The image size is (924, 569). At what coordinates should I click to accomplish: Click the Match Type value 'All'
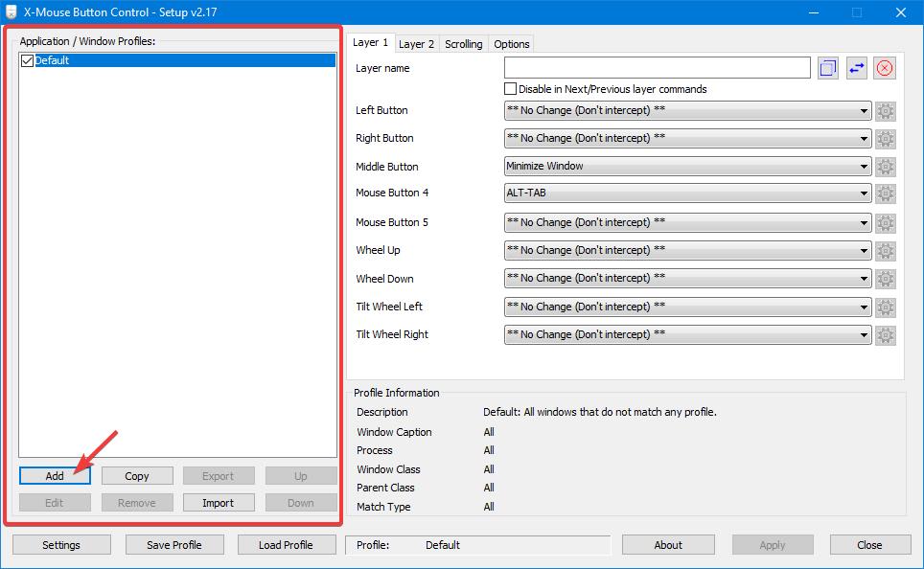click(489, 507)
